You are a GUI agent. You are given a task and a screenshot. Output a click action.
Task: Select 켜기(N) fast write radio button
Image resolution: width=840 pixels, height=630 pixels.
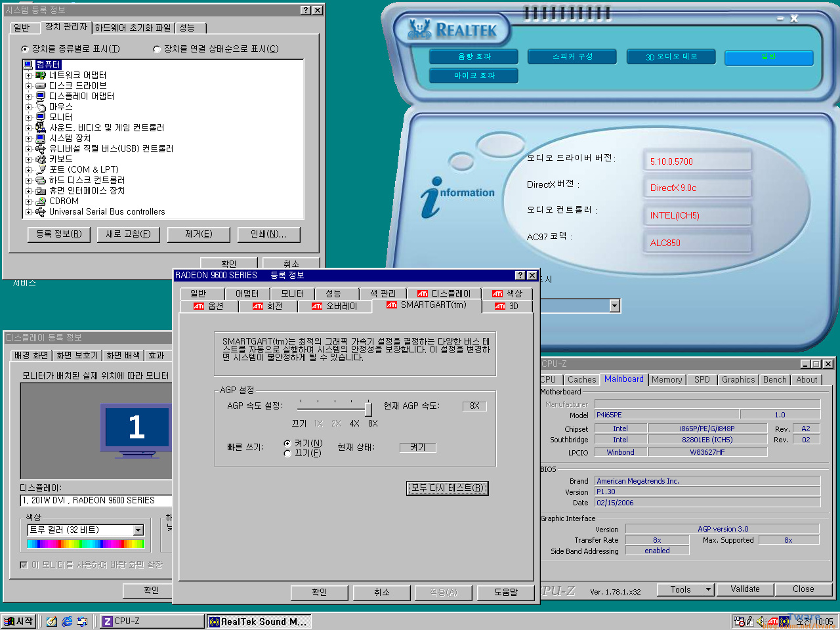point(287,443)
